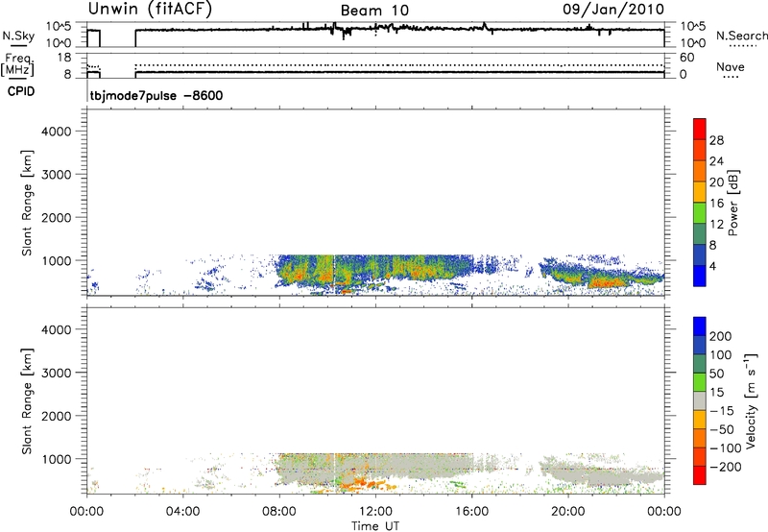768x532 pixels.
Task: Click the red bottom swatch of Velocity colorbar
Action: (x=700, y=475)
